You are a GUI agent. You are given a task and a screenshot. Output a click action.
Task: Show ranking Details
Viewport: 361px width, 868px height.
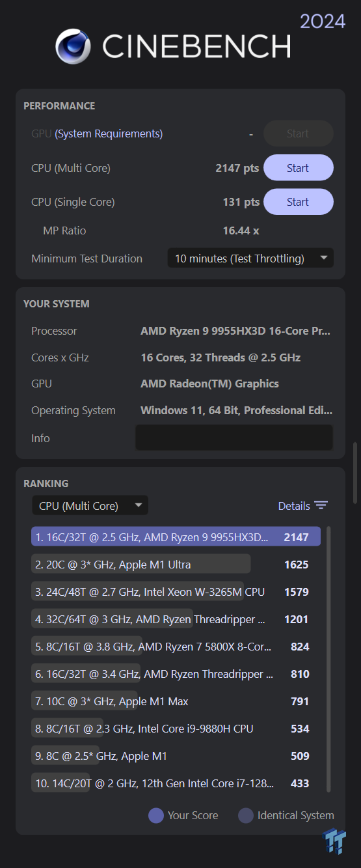[294, 506]
